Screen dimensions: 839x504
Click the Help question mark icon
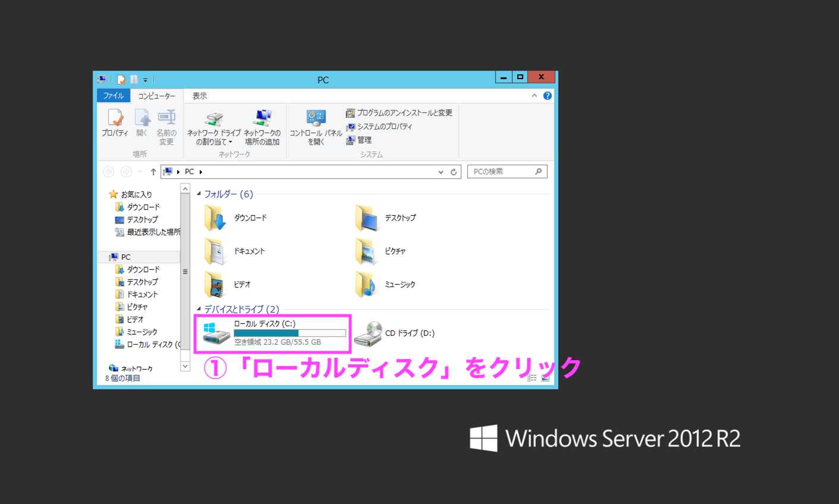pos(548,96)
